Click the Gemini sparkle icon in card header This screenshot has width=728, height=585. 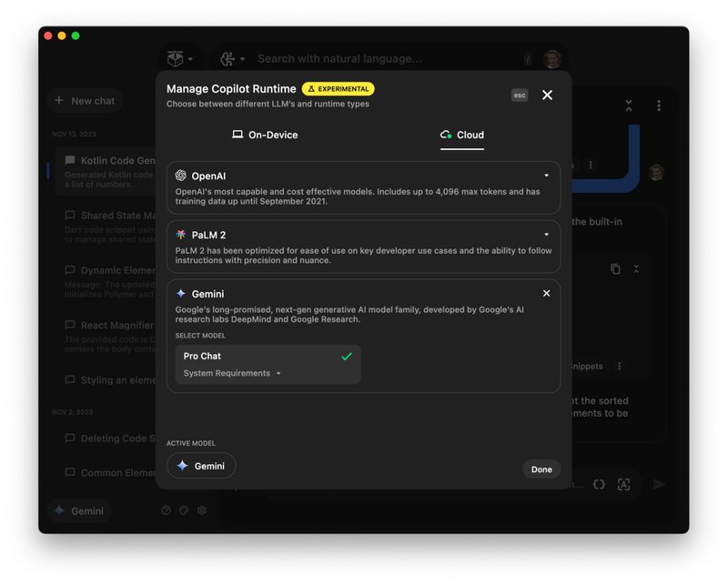tap(180, 294)
